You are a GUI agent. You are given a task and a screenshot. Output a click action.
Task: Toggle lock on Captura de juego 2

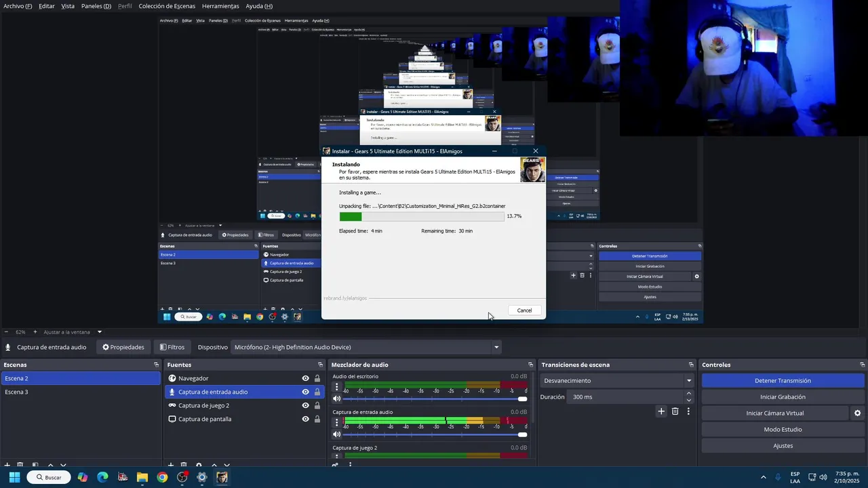click(x=317, y=405)
